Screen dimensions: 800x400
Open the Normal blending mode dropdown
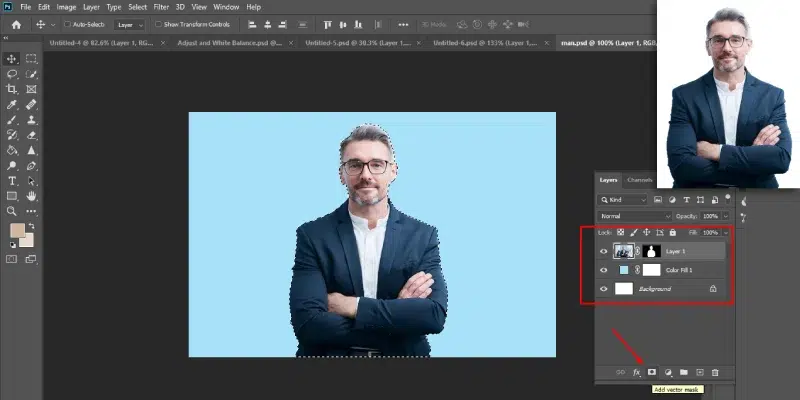pos(635,216)
